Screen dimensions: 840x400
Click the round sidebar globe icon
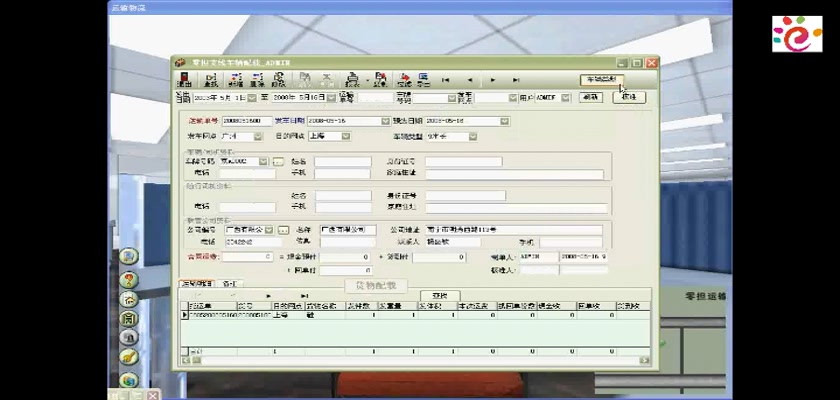click(x=129, y=380)
